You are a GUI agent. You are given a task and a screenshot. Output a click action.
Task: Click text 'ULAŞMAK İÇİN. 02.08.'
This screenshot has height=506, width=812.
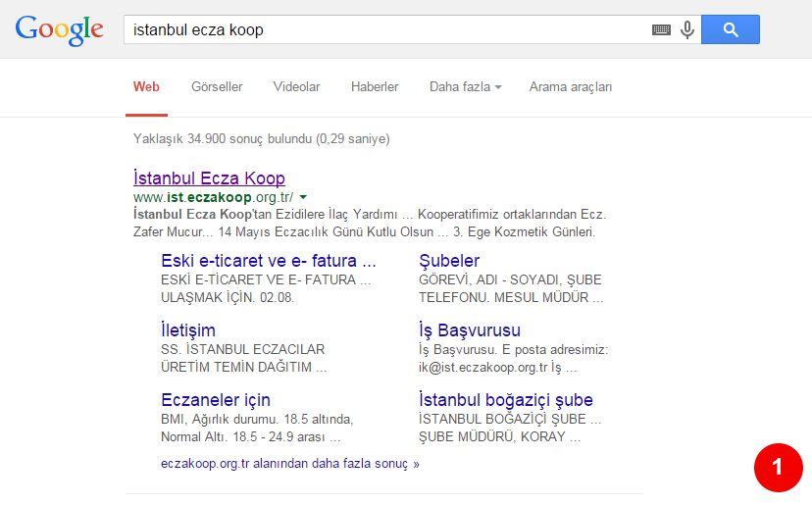(228, 298)
